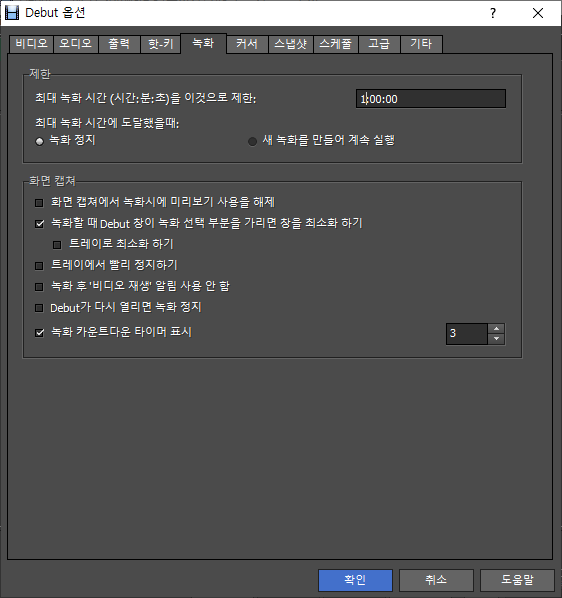Toggle 녹화 카운트다운 타이머 표시 checkbox
Viewport: 562px width, 598px height.
click(x=39, y=333)
